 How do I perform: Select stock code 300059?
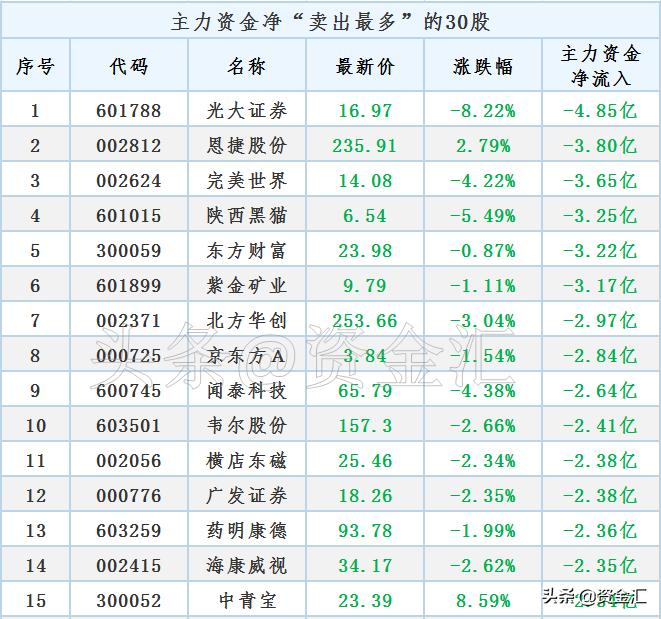point(129,251)
